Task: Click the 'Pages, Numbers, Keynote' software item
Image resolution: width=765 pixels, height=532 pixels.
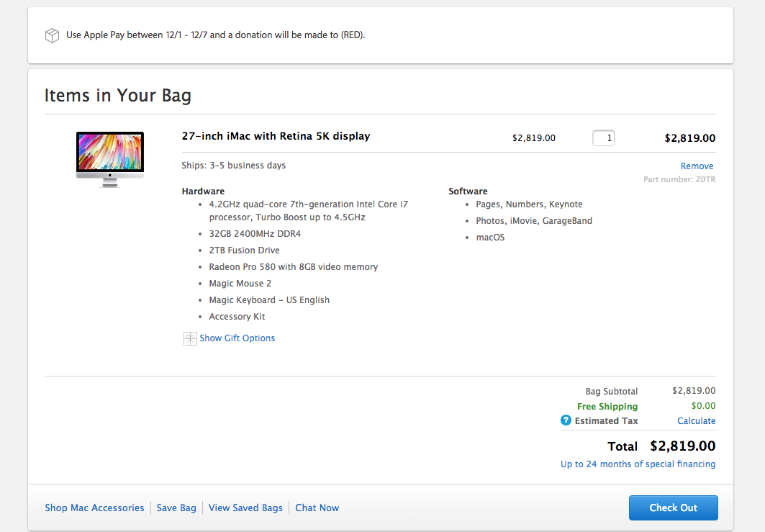Action: click(530, 204)
